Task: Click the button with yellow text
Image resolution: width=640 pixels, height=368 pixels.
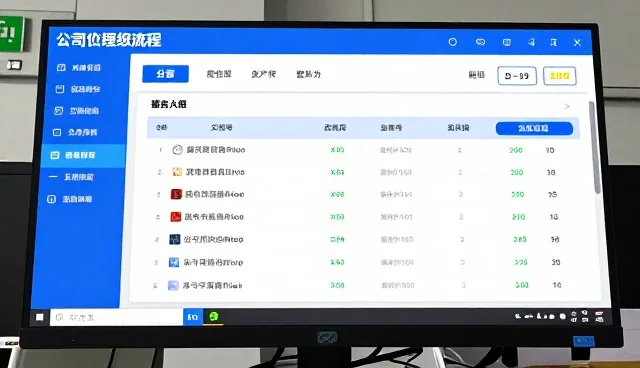Action: (x=560, y=76)
